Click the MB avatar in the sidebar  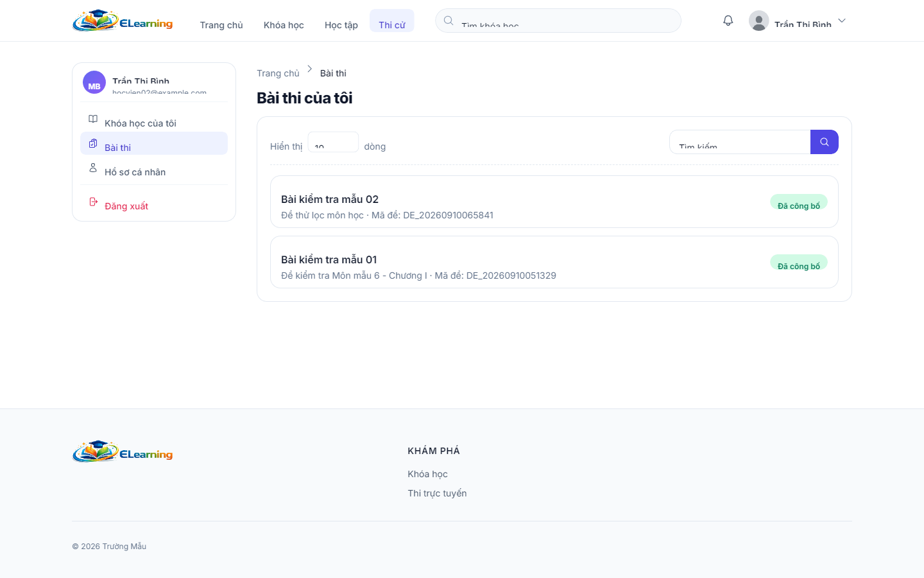[x=94, y=82]
